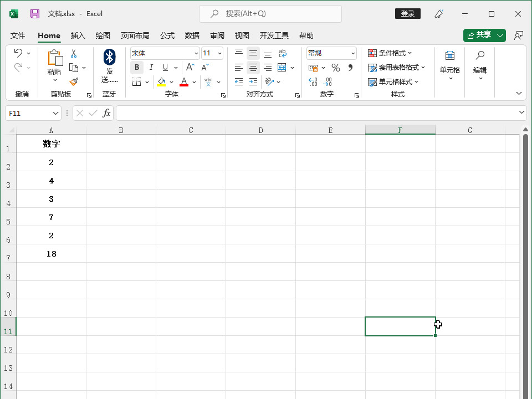Click the Save icon in title bar

coord(34,13)
